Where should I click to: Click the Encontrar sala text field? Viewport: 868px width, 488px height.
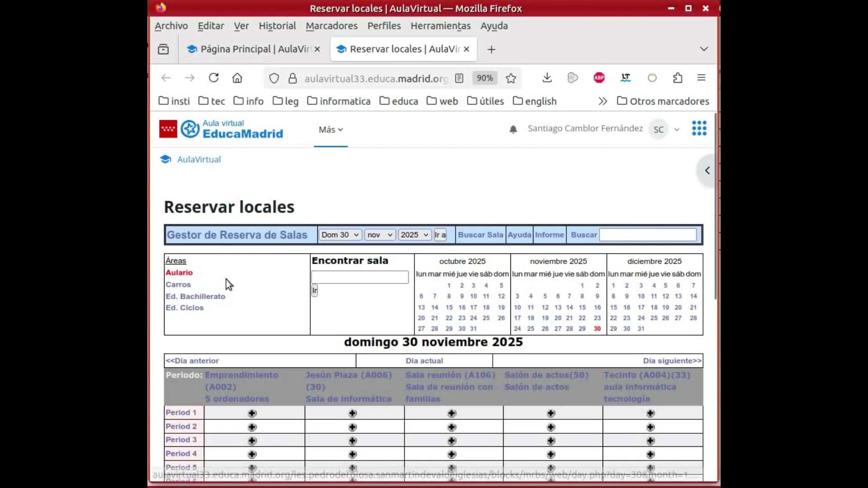click(359, 277)
